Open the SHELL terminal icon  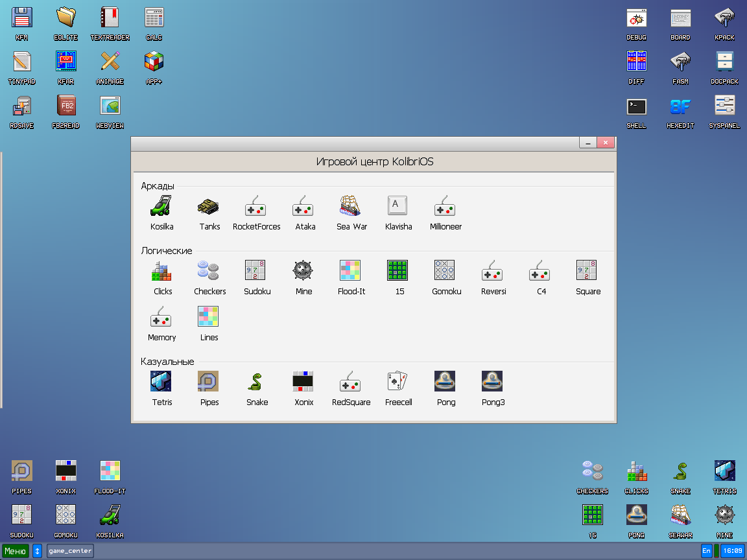(636, 112)
